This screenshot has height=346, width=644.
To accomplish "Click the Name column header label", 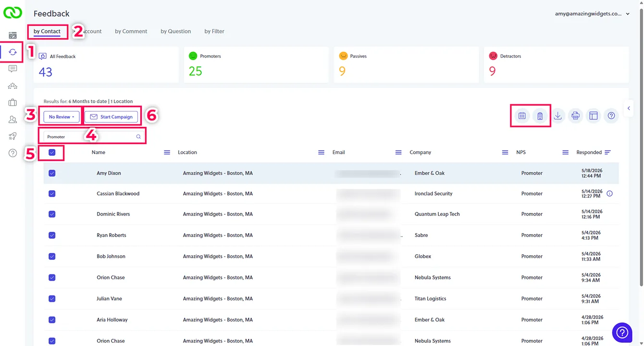I will (99, 152).
